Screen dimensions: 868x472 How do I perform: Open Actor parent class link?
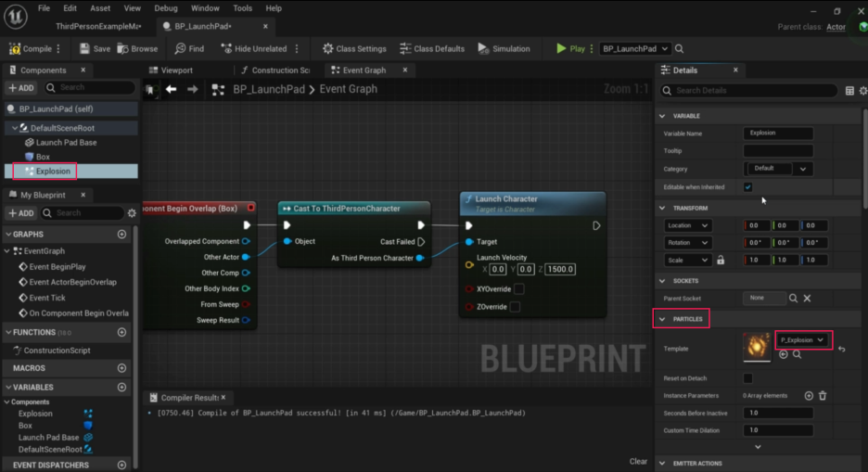(x=836, y=27)
